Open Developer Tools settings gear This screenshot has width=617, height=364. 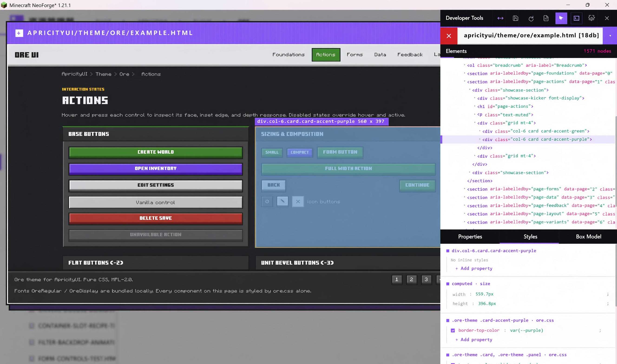pos(591,18)
